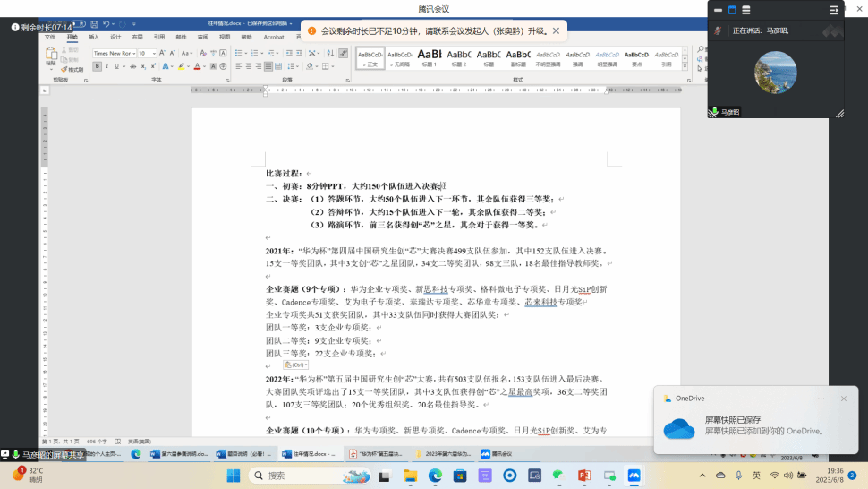The width and height of the screenshot is (868, 489).
Task: Open the 插入 (Insert) ribbon tab
Action: 94,37
